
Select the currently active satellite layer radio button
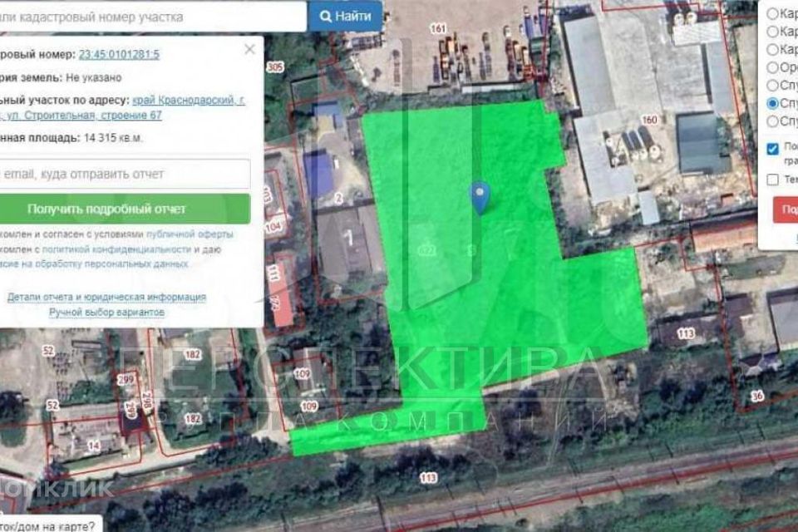coord(773,104)
